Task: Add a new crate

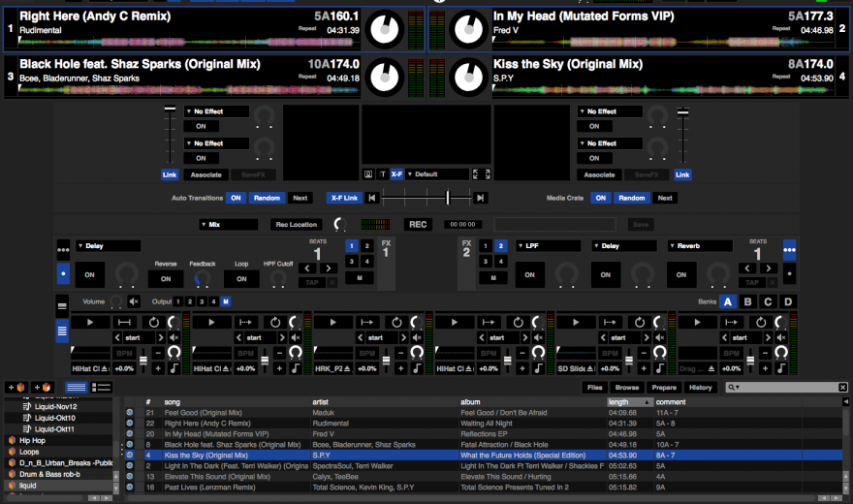Action: coord(16,388)
